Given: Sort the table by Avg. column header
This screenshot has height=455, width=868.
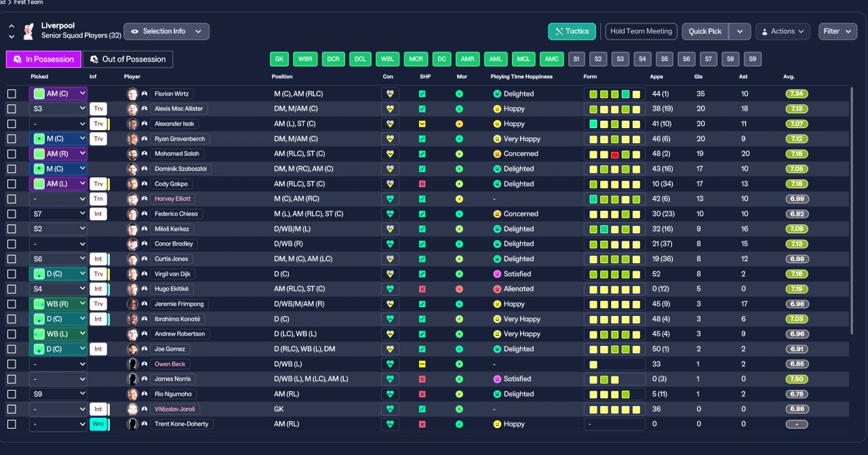Looking at the screenshot, I should [789, 77].
